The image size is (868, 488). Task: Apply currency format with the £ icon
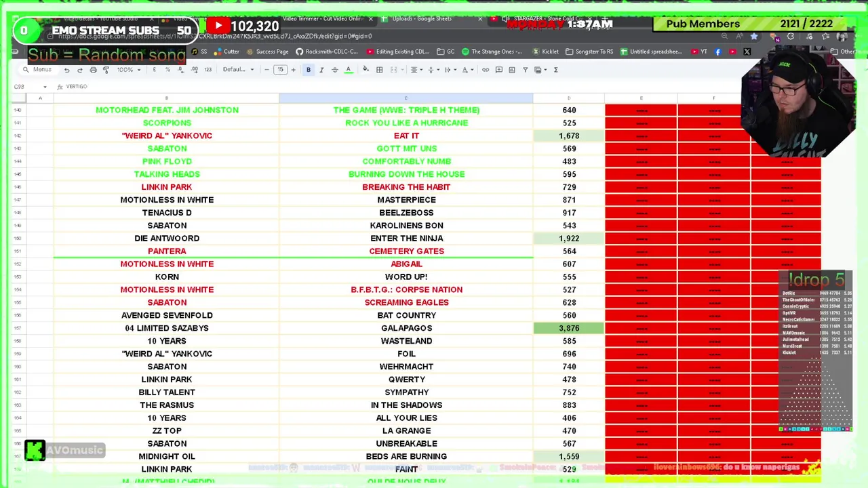[155, 70]
